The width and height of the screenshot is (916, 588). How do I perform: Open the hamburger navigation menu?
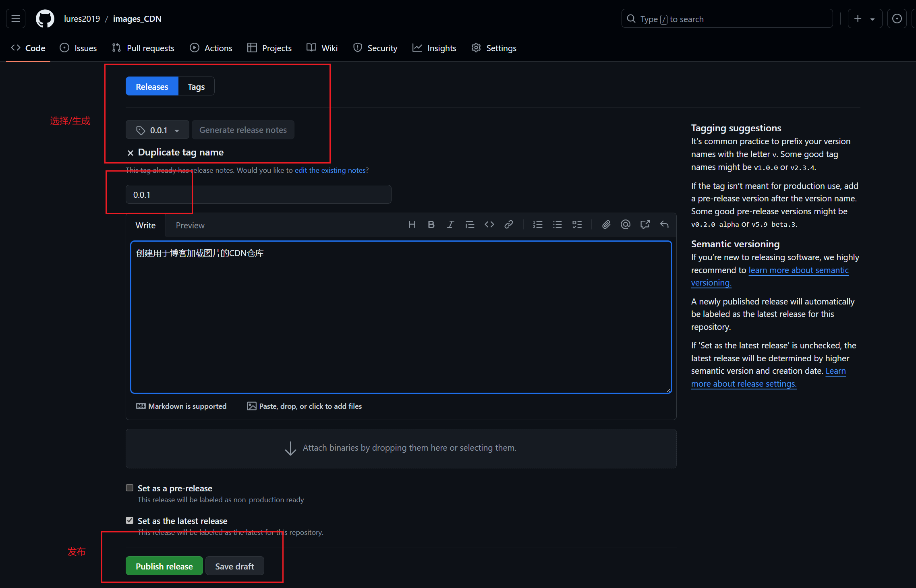(16, 19)
